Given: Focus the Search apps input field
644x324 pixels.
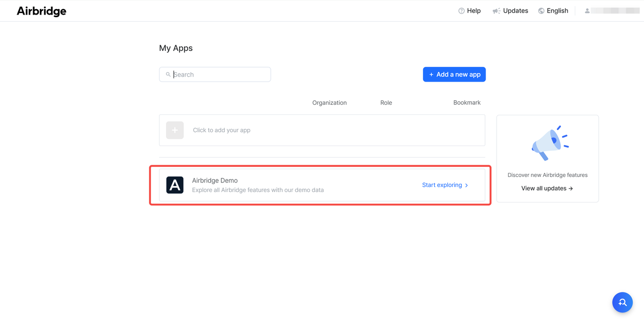Looking at the screenshot, I should pyautogui.click(x=220, y=75).
